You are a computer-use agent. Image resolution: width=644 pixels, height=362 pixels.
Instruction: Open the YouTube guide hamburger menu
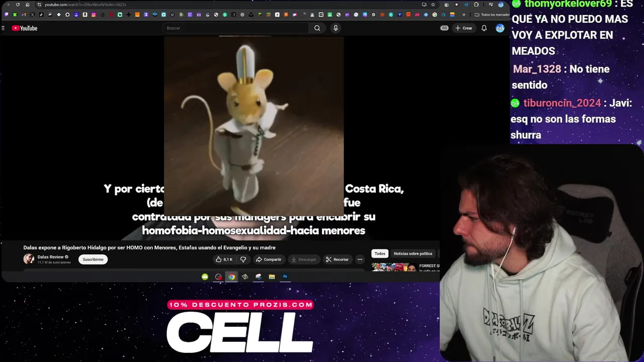coord(3,28)
